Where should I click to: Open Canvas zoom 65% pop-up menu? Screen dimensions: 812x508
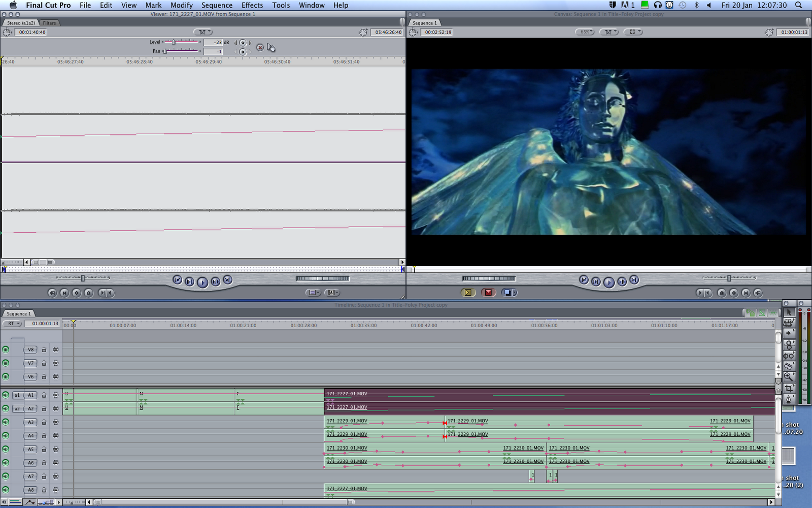click(585, 32)
